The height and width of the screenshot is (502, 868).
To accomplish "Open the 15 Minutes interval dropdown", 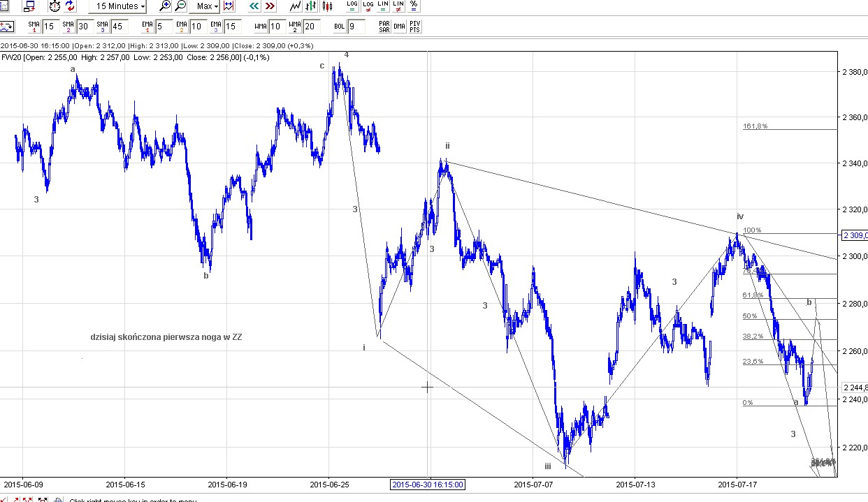I will (x=117, y=6).
